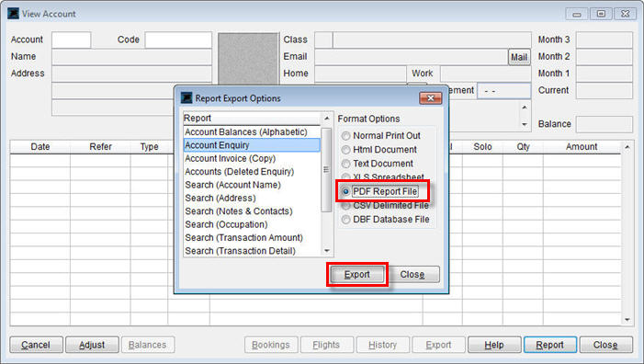
Task: Click transaction table scroll up arrow
Action: (x=627, y=147)
